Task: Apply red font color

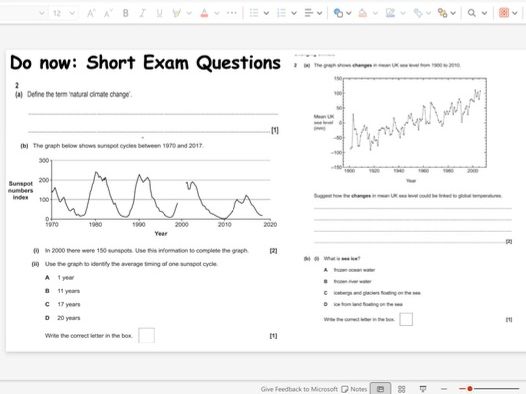Action: [204, 13]
